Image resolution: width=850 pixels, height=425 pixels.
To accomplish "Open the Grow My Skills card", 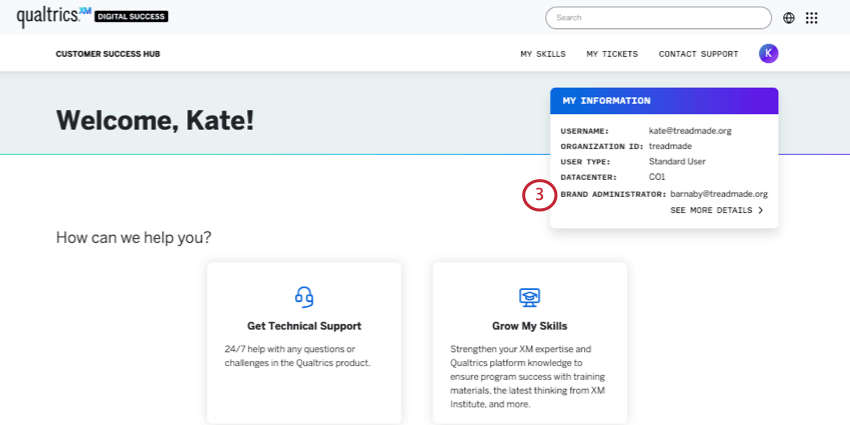I will [530, 343].
